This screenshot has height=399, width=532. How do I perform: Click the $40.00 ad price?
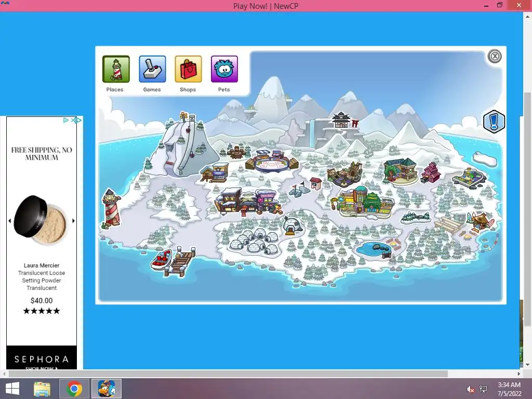point(42,300)
